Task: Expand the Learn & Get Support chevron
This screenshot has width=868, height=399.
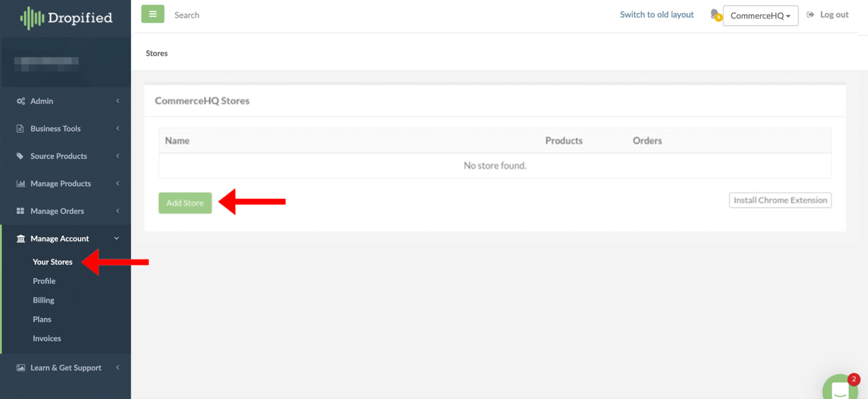Action: pyautogui.click(x=118, y=367)
